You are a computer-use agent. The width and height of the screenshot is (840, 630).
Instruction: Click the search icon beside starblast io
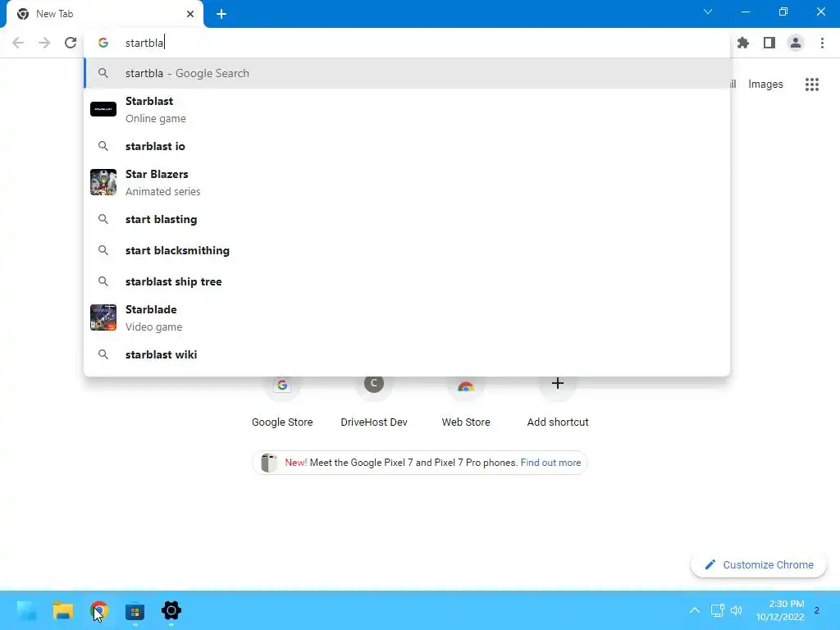103,146
